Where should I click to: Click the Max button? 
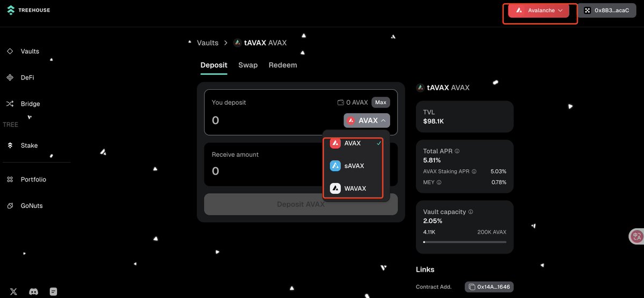point(380,103)
